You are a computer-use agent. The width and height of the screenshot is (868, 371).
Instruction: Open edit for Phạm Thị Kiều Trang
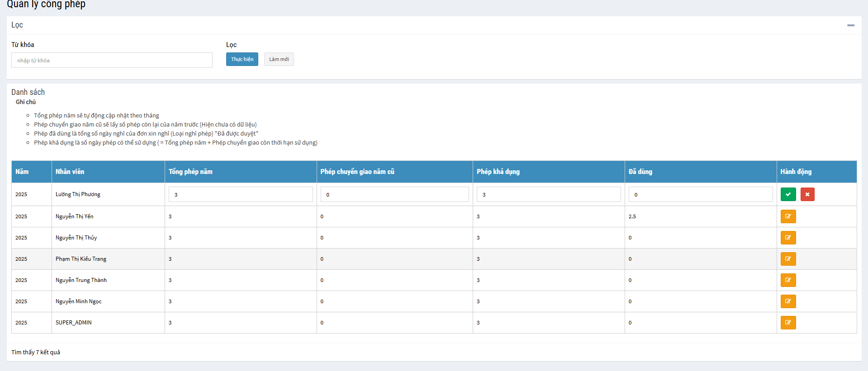pyautogui.click(x=788, y=259)
